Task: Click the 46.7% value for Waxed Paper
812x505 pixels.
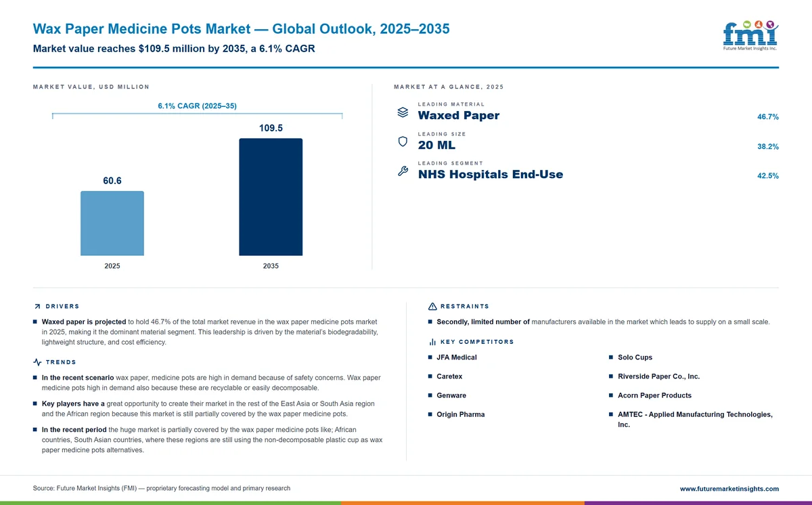Action: pyautogui.click(x=767, y=117)
